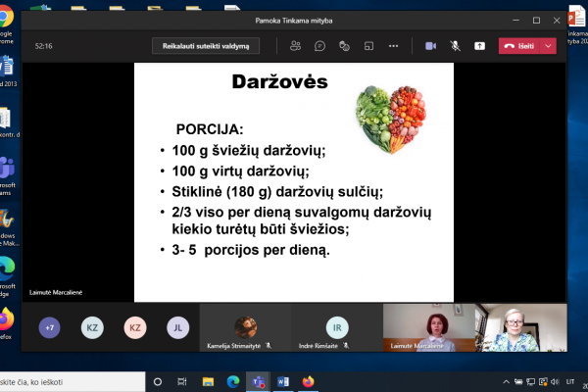Click the red Išeiti leave button

[519, 46]
